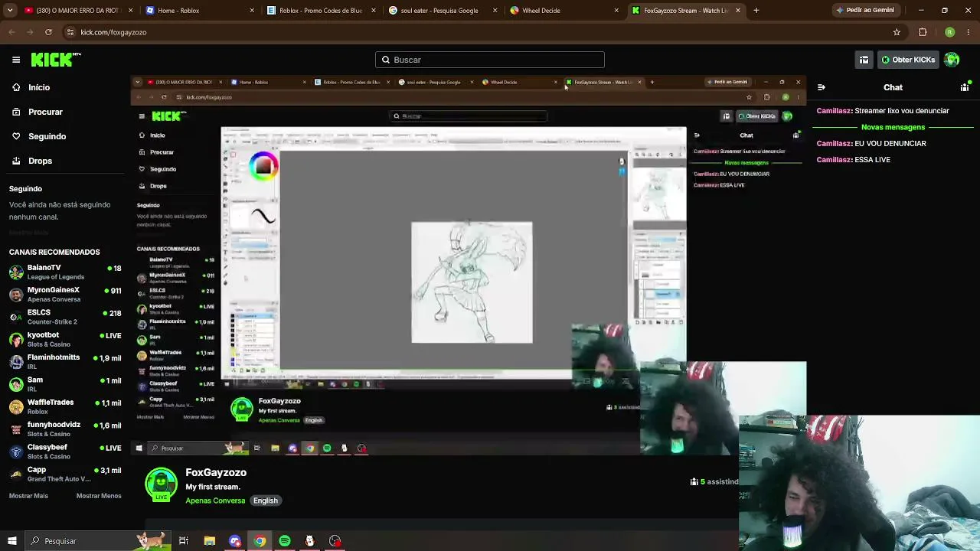Toggle the Kick sidebar hamburger menu

point(16,60)
